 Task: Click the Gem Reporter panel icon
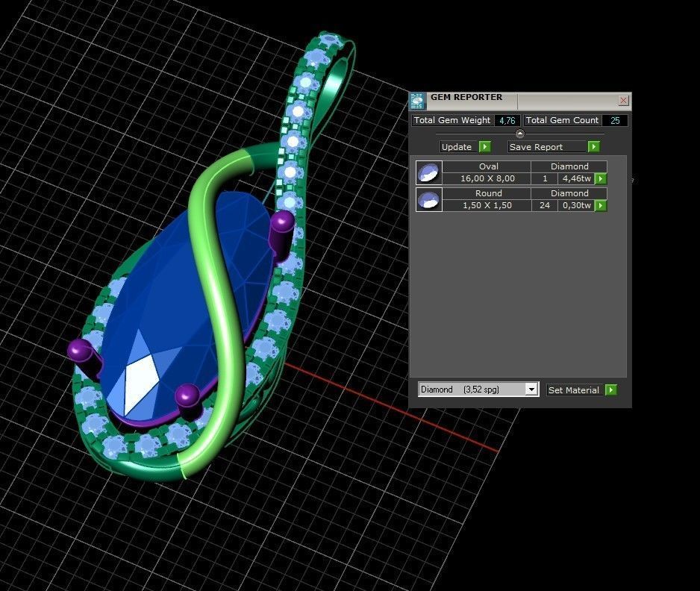pyautogui.click(x=417, y=101)
